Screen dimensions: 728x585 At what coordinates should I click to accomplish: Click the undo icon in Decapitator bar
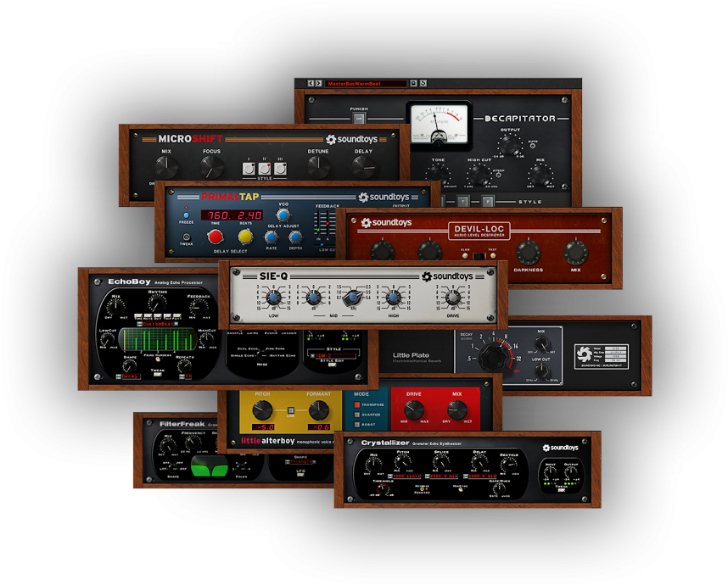pyautogui.click(x=423, y=83)
